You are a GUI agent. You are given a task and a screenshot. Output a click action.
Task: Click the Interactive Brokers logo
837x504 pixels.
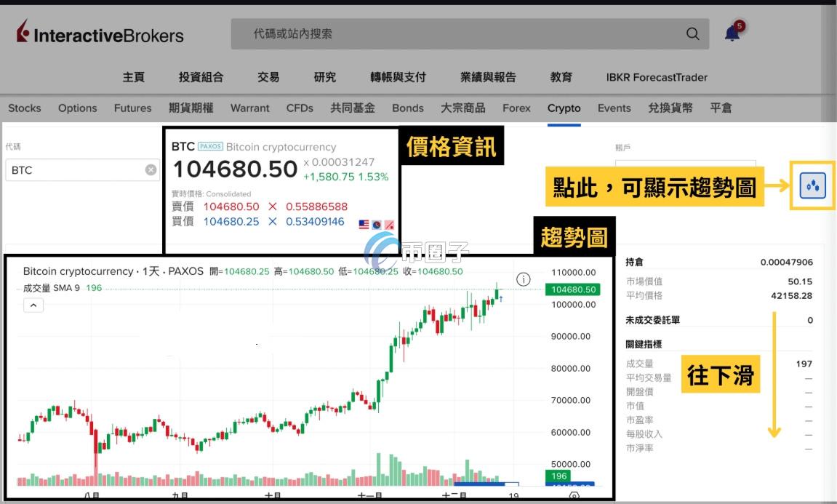coord(98,33)
